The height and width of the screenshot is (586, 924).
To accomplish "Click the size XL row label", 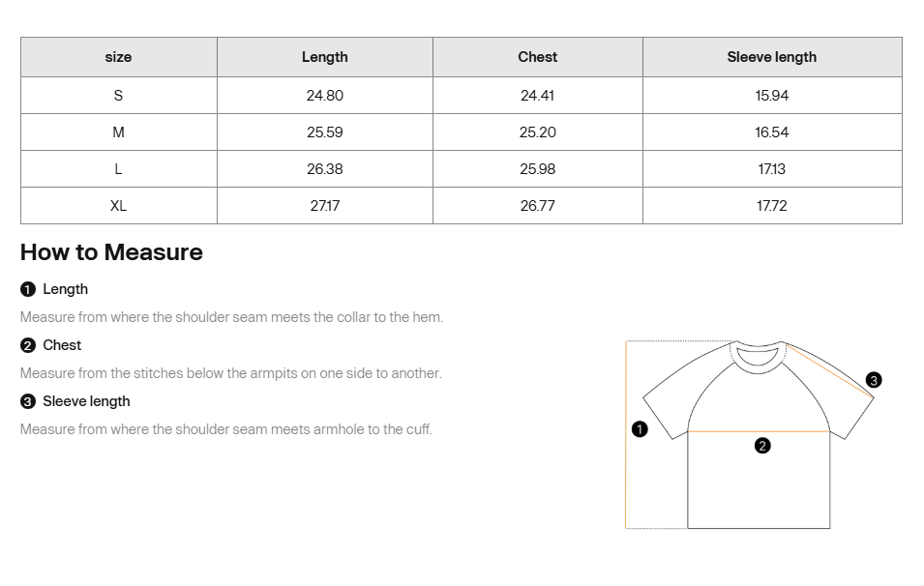I will pos(118,206).
